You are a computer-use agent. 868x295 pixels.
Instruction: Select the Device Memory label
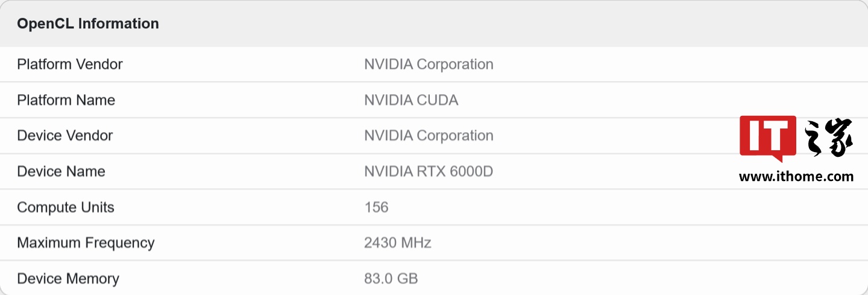pos(68,278)
